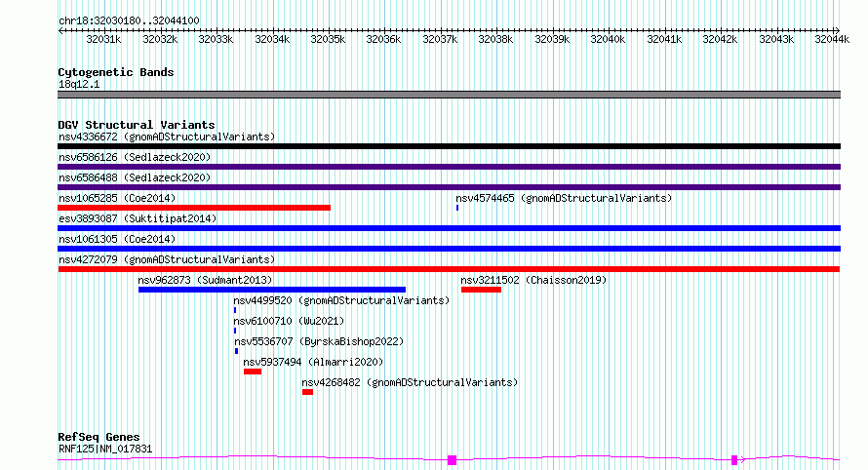Select the chr18:32030180..32044100 region text

tap(129, 20)
